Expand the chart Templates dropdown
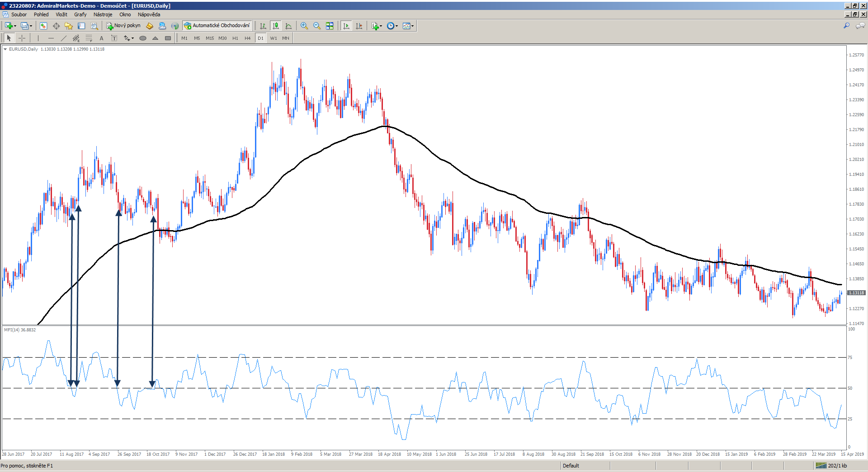 click(408, 26)
